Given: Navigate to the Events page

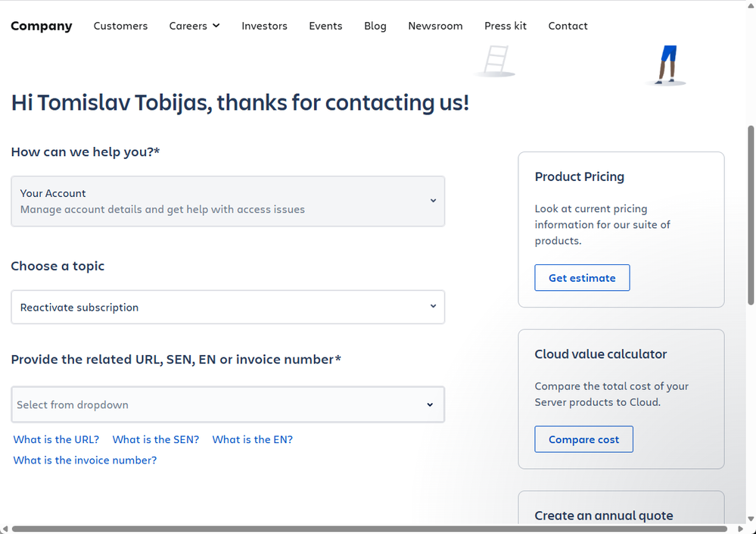Looking at the screenshot, I should pyautogui.click(x=325, y=26).
